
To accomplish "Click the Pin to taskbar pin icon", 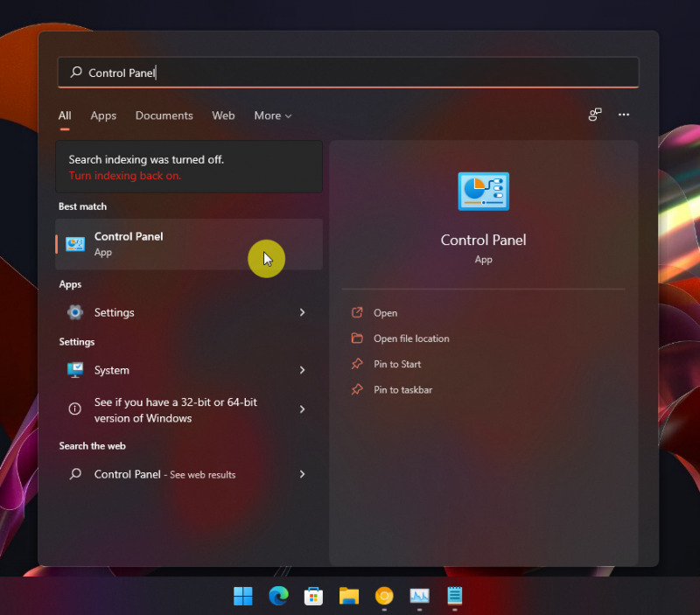I will tap(357, 389).
